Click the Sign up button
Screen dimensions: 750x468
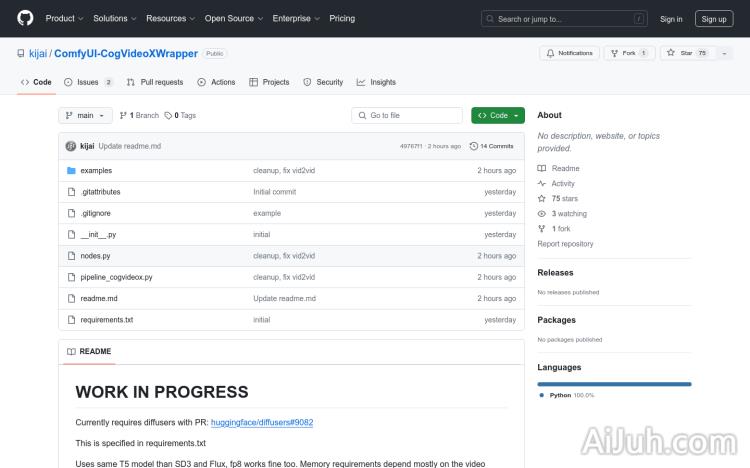tap(714, 18)
